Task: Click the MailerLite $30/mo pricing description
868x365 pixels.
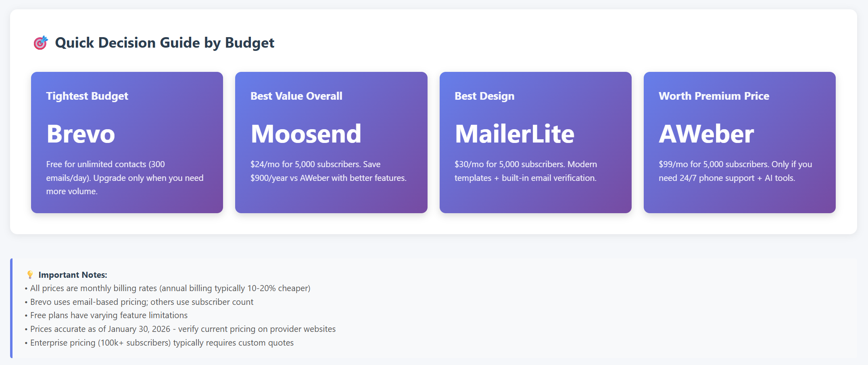Action: tap(526, 171)
